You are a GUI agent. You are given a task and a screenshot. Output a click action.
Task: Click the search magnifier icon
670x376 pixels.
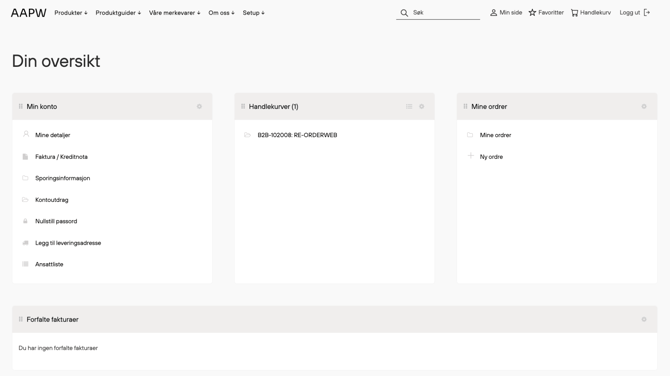(x=404, y=13)
